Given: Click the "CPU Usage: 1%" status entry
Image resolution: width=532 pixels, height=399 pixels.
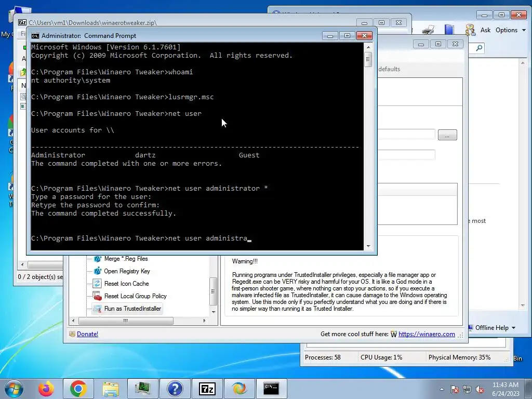Looking at the screenshot, I should pyautogui.click(x=381, y=357).
